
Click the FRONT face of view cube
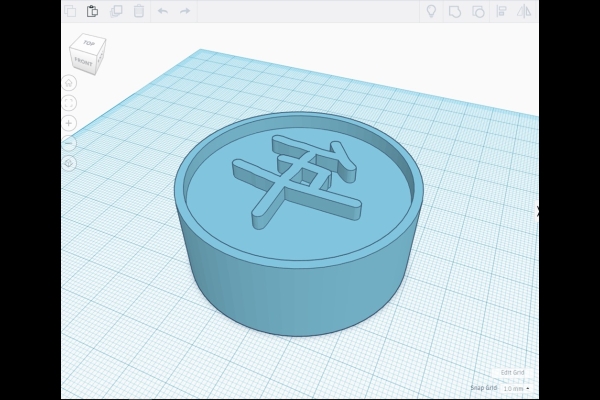[x=84, y=62]
